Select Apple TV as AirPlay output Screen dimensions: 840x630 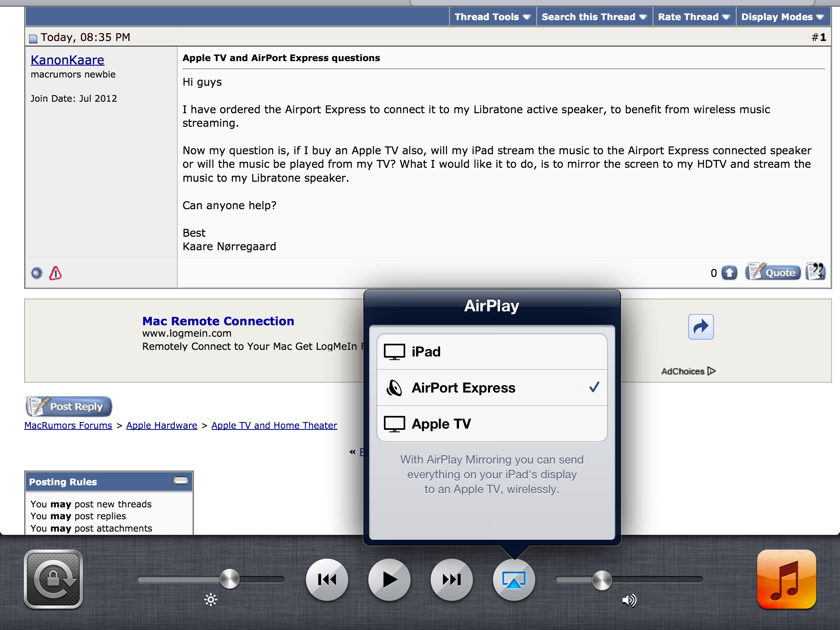[x=492, y=424]
